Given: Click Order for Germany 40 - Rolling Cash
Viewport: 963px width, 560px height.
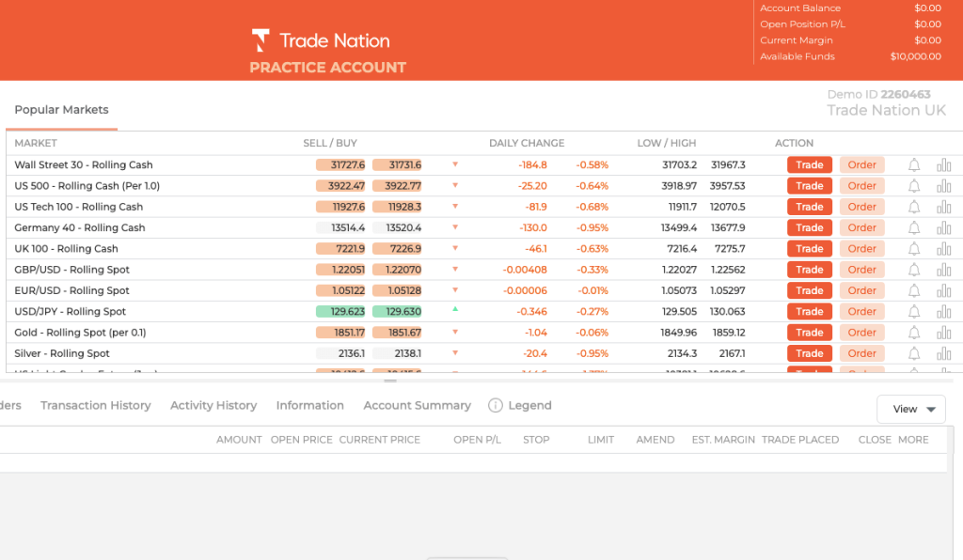Looking at the screenshot, I should pyautogui.click(x=861, y=227).
